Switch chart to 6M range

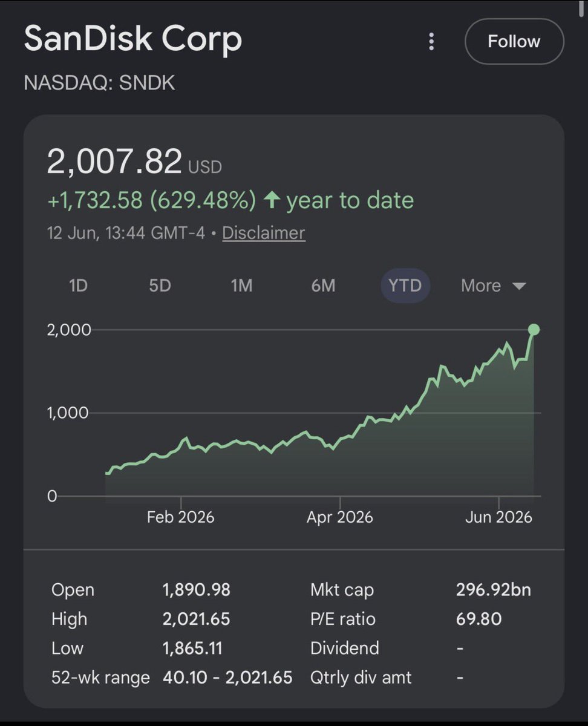pyautogui.click(x=323, y=286)
